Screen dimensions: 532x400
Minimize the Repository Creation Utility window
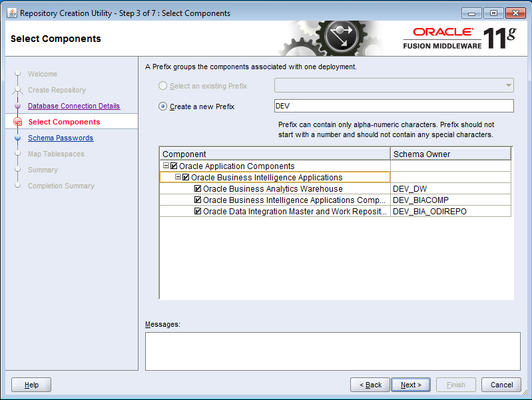coord(471,13)
